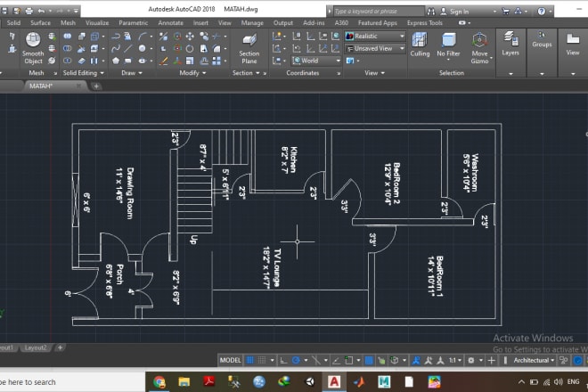This screenshot has height=392, width=588.
Task: Open the Realistic visual style dropdown
Action: [x=375, y=36]
